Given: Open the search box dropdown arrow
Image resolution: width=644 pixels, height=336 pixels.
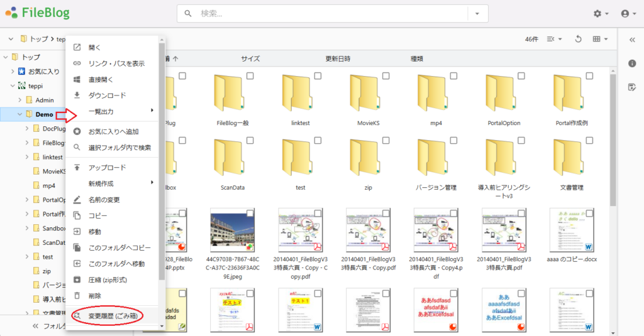Looking at the screenshot, I should click(x=477, y=14).
